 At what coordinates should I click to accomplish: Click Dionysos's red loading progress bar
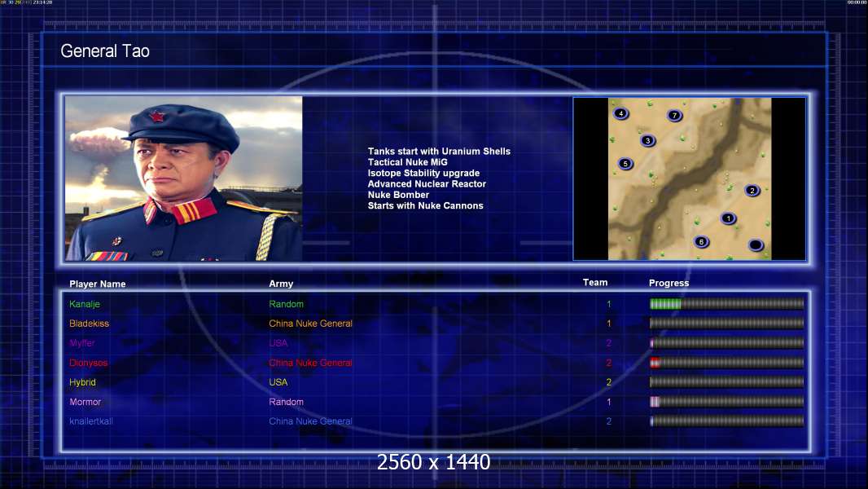[x=727, y=363]
